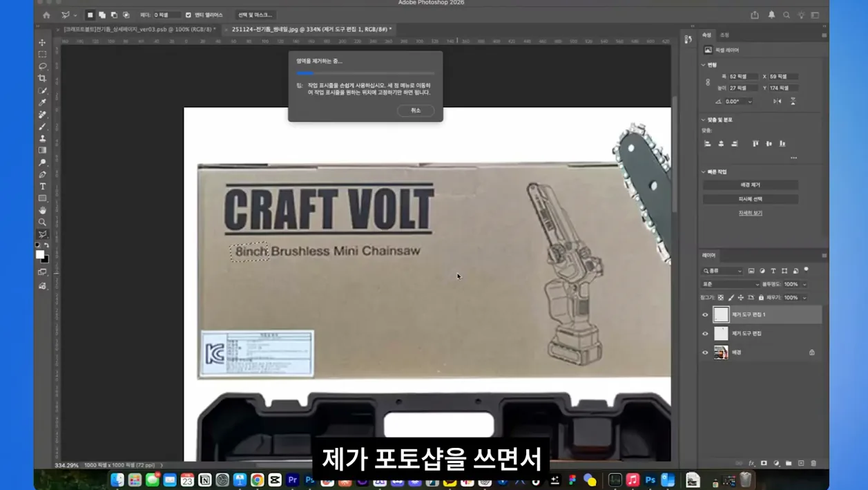868x490 pixels.
Task: Select the '레이어' panel tab
Action: tap(709, 255)
